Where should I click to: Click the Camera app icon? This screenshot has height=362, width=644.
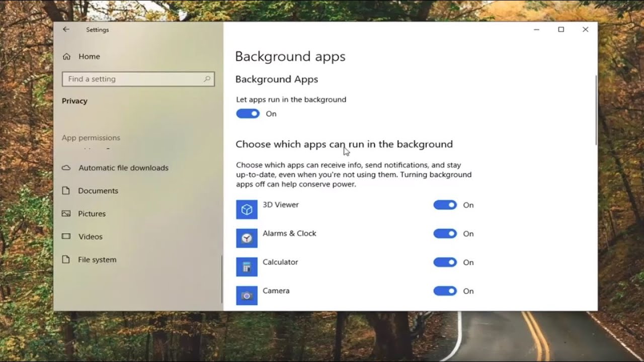247,296
